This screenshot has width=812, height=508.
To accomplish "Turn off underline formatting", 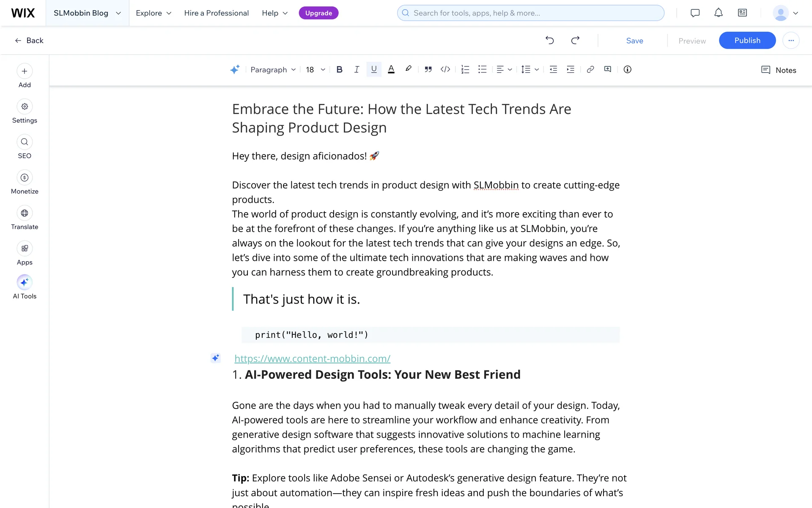I will 374,69.
